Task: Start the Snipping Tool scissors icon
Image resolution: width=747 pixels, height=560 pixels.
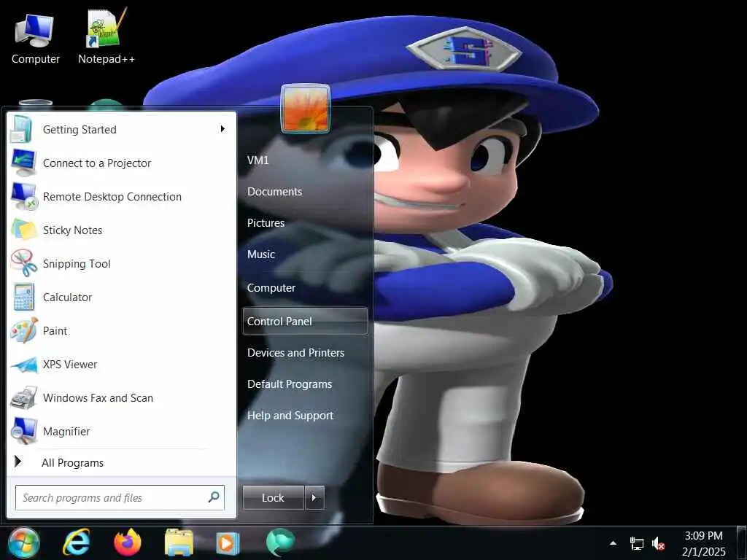Action: click(x=23, y=263)
